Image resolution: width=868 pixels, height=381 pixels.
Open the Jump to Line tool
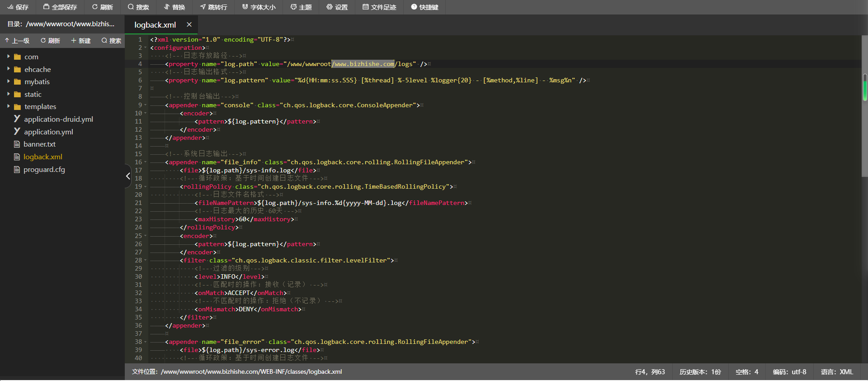(x=214, y=7)
